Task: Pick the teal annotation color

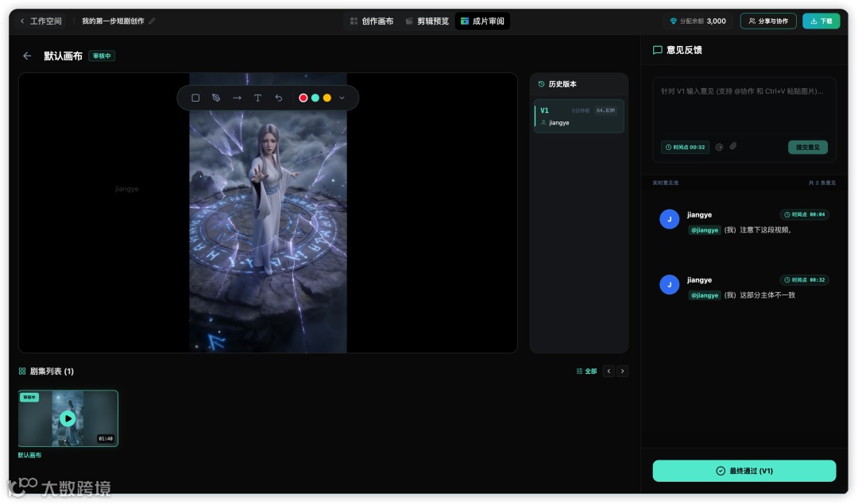Action: pos(315,98)
